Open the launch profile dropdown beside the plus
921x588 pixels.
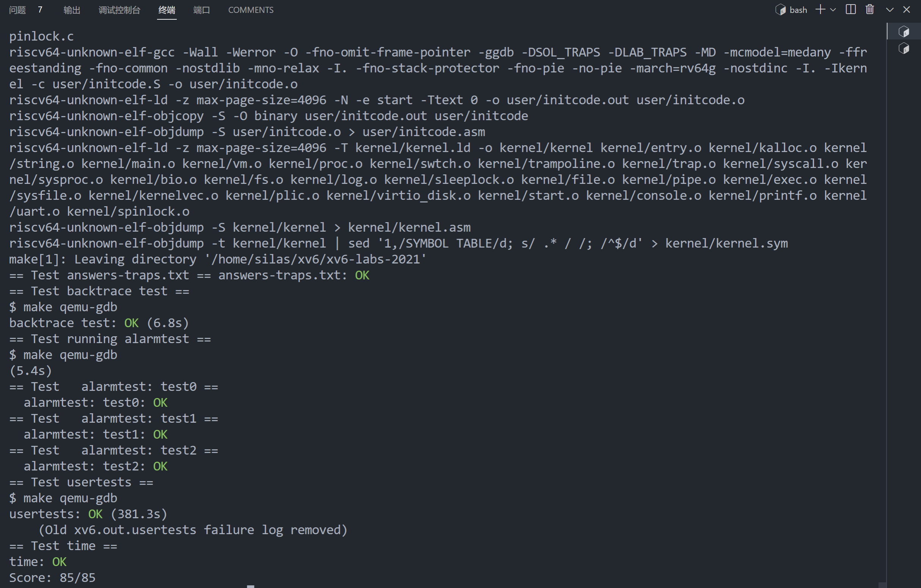(x=833, y=10)
